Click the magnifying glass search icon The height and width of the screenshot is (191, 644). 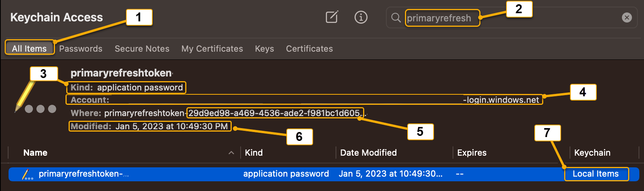(396, 18)
